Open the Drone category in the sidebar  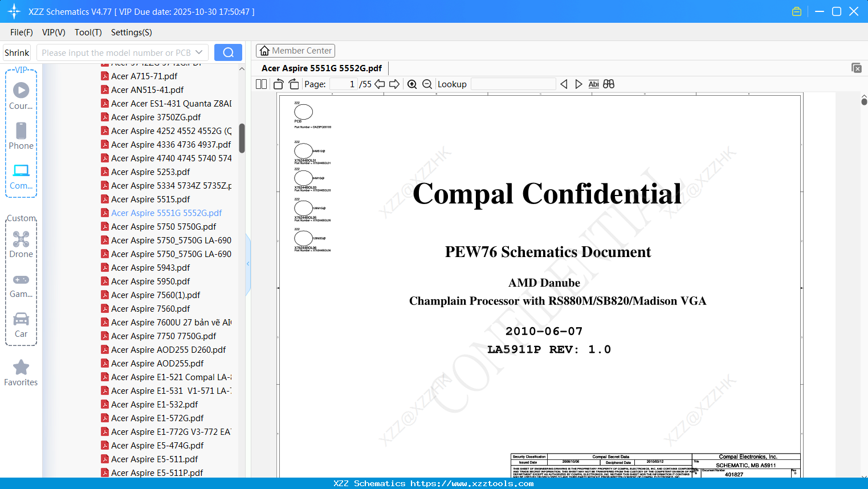tap(21, 244)
